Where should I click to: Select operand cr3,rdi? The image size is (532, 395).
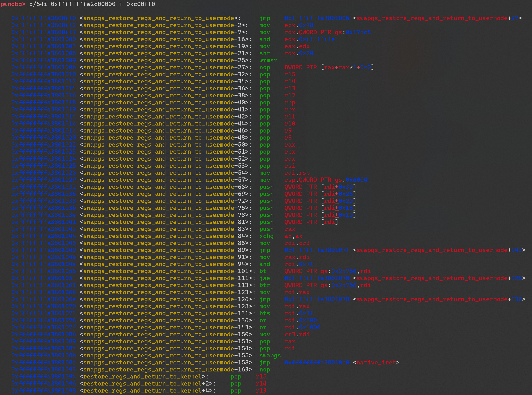297,335
